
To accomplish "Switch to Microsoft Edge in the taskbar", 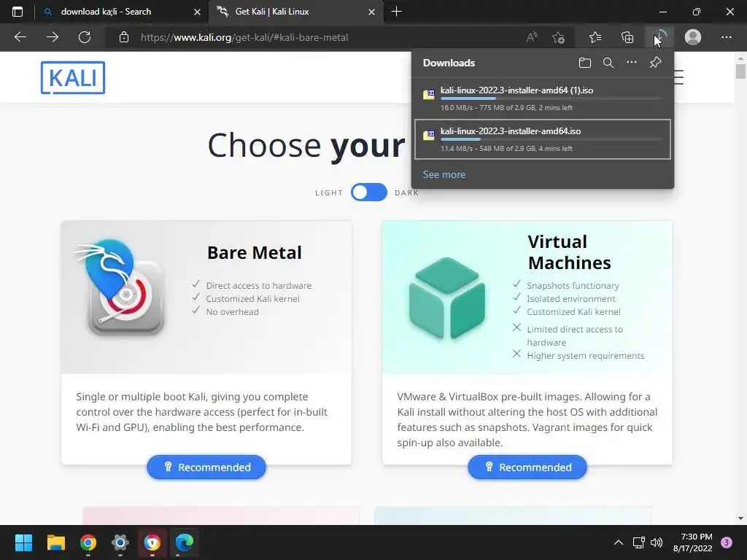I will click(x=185, y=542).
